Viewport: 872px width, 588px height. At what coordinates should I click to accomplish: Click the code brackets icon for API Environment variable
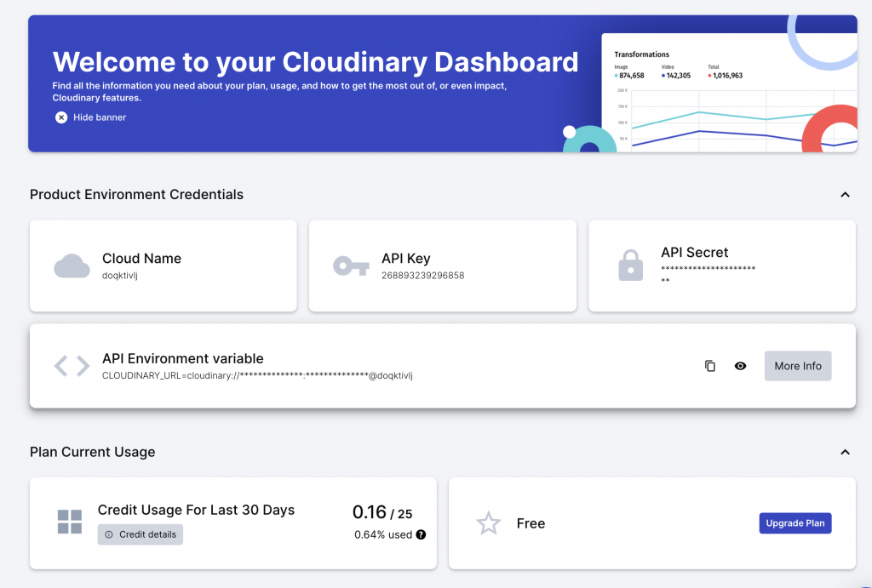tap(72, 366)
